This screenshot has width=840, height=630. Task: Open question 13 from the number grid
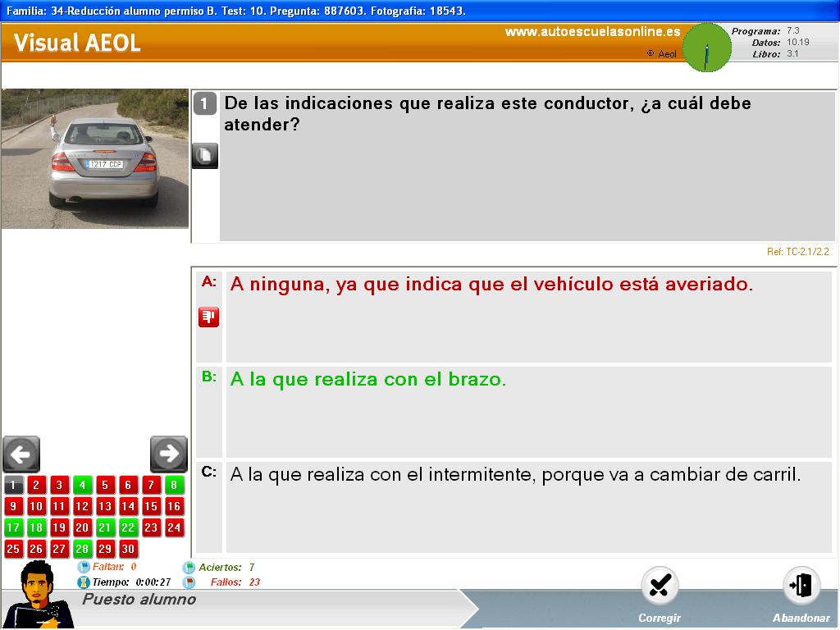coord(105,506)
